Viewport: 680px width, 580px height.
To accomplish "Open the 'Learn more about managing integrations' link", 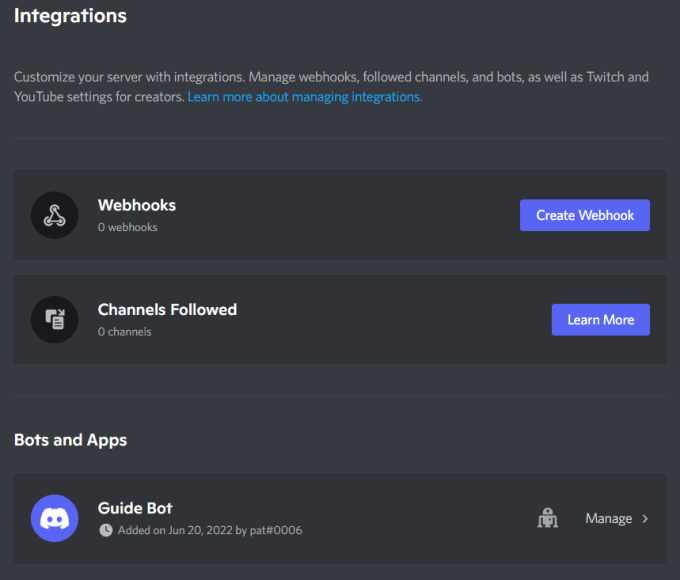I will [305, 97].
